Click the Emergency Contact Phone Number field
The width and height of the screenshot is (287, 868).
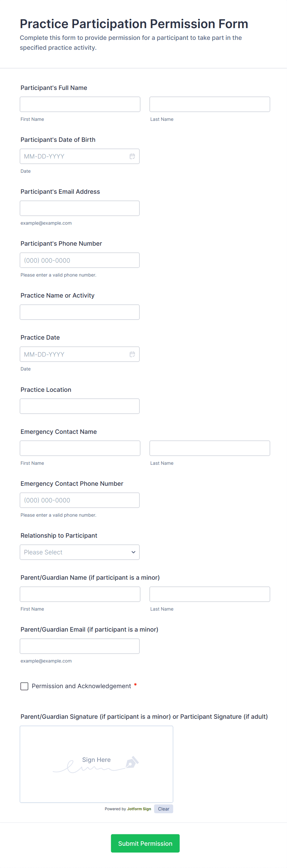[x=79, y=500]
